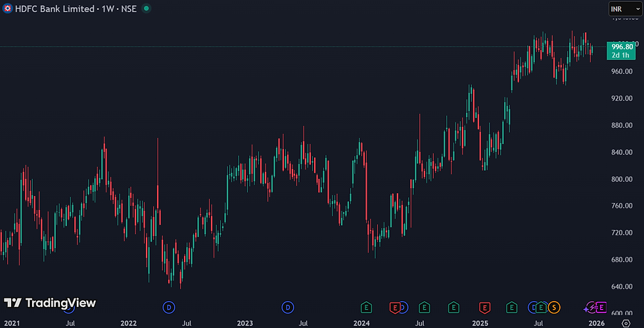
Task: Click green earnings E marker at 2024
Action: coord(366,307)
